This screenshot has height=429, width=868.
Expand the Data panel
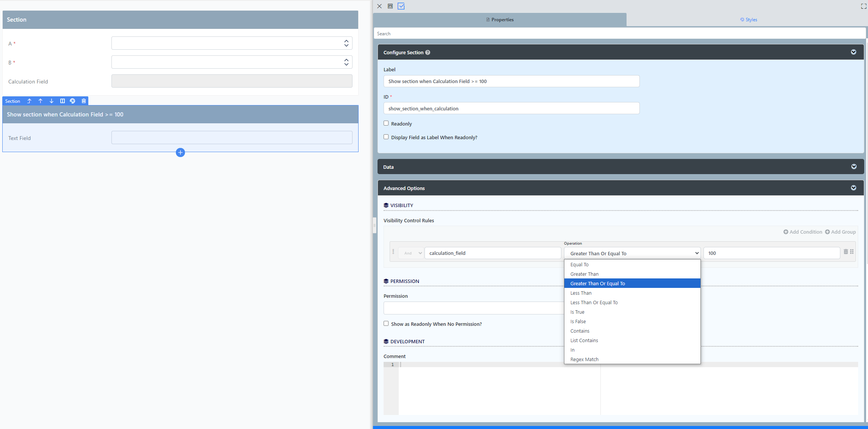click(854, 167)
